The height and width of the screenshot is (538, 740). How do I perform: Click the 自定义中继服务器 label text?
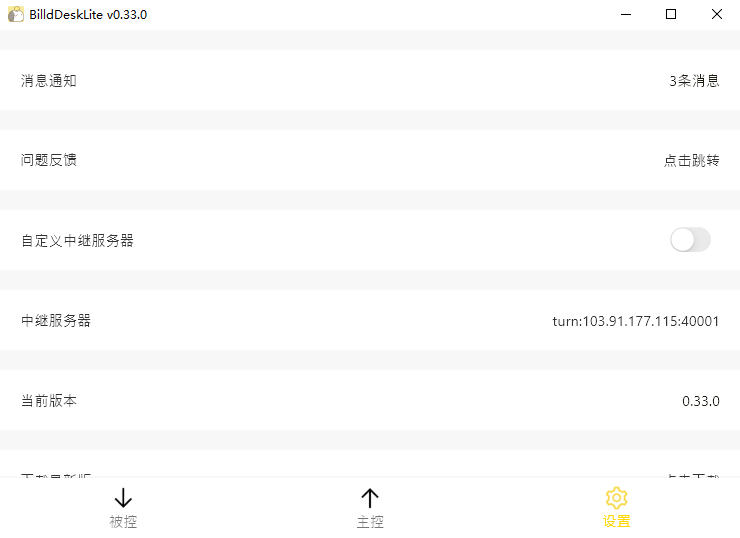(x=77, y=240)
